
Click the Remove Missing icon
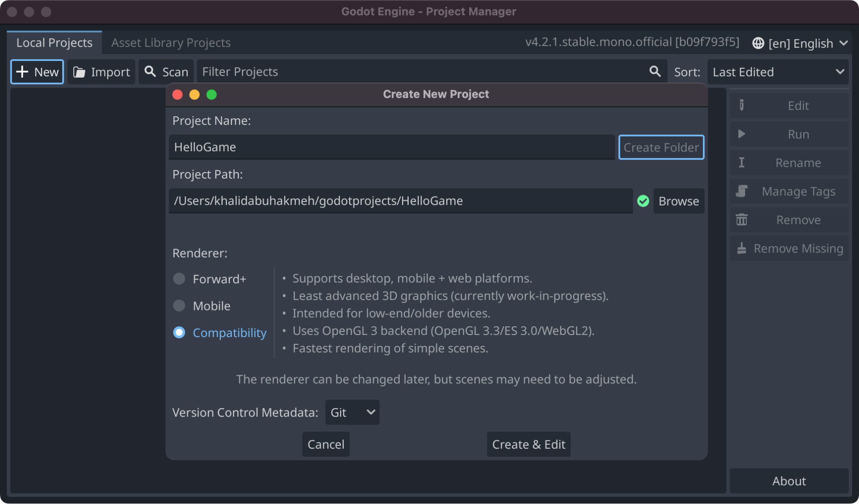(x=741, y=247)
